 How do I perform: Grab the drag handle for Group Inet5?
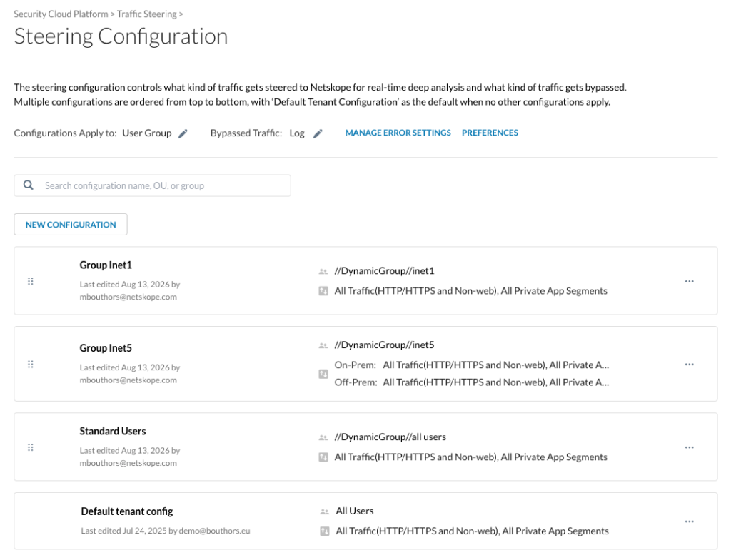click(x=31, y=364)
